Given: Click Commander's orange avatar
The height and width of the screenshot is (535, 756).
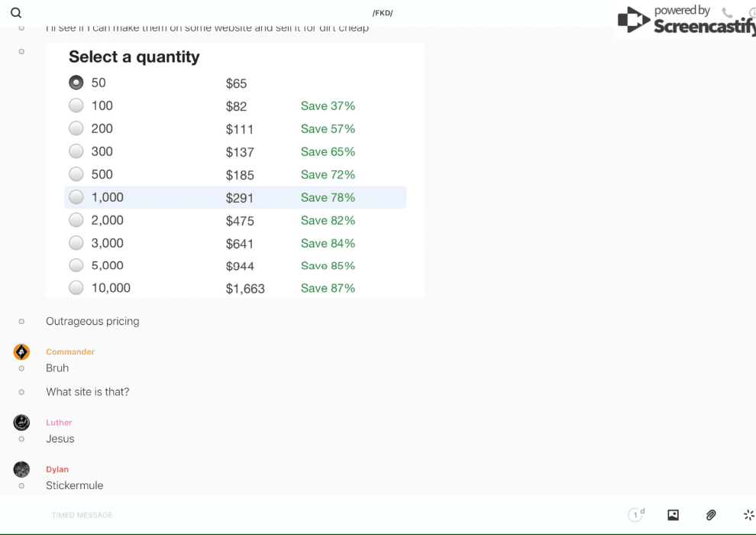Looking at the screenshot, I should coord(21,352).
